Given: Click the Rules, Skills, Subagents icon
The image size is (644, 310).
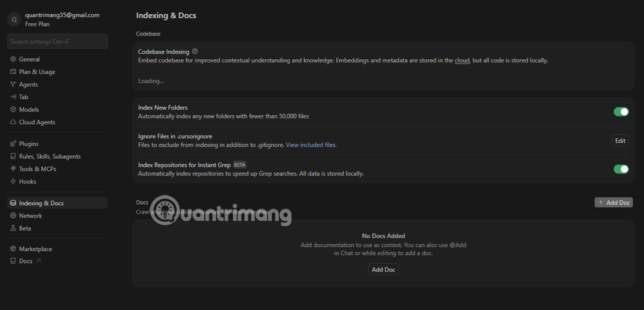Looking at the screenshot, I should (x=13, y=157).
